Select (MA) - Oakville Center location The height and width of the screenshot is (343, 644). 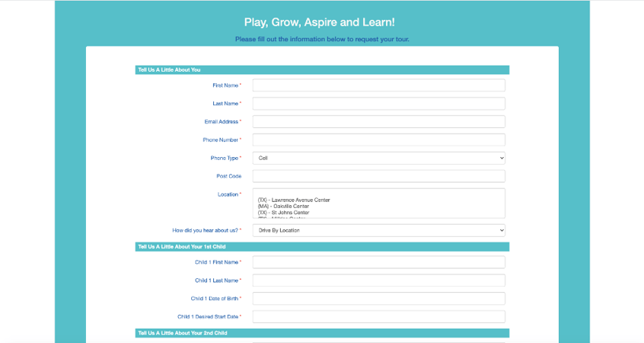coord(283,206)
